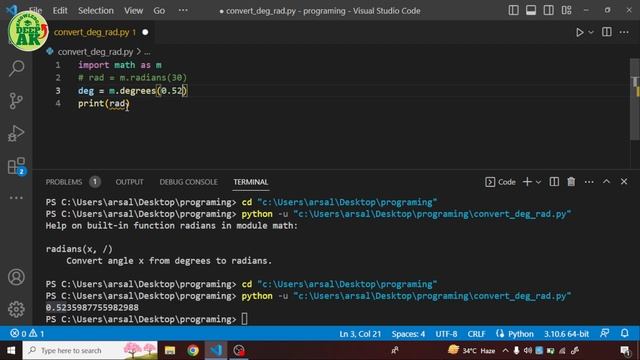Switch to the DEBUG CONSOLE tab
Image resolution: width=640 pixels, height=360 pixels.
pos(188,182)
